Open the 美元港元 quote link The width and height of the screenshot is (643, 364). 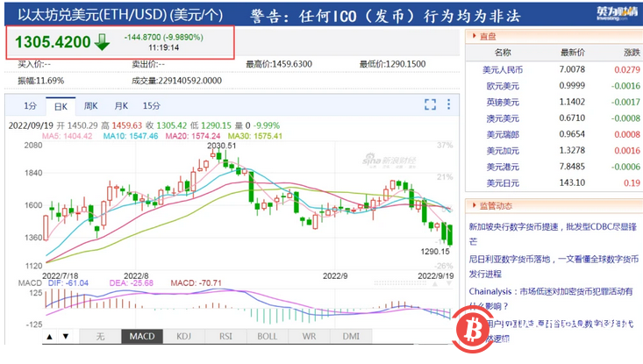tap(503, 167)
